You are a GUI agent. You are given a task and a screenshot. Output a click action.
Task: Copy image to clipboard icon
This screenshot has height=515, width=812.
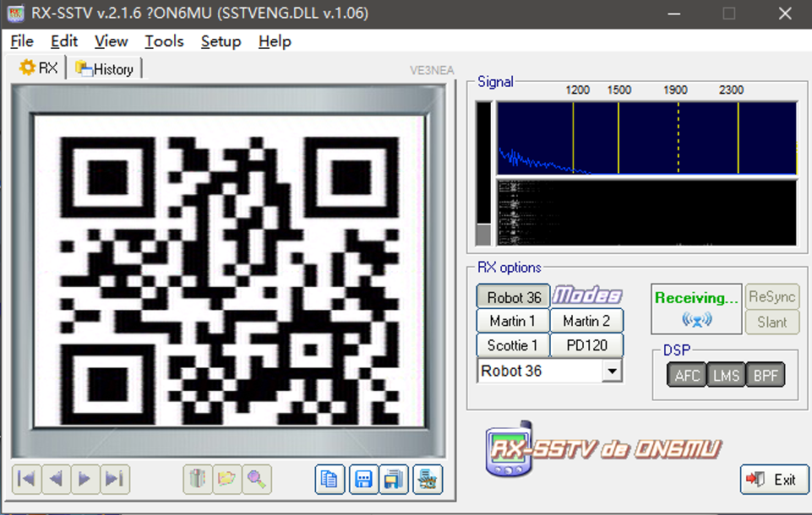coord(330,480)
